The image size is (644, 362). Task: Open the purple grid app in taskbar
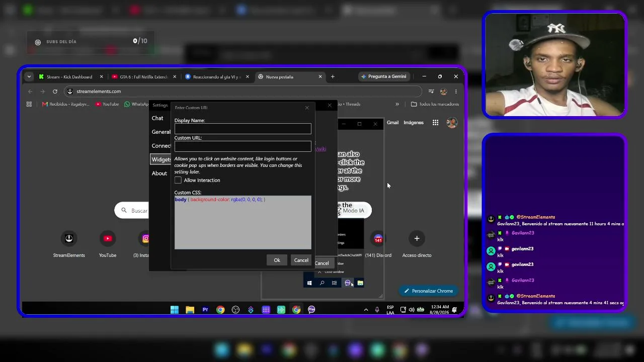(266, 310)
